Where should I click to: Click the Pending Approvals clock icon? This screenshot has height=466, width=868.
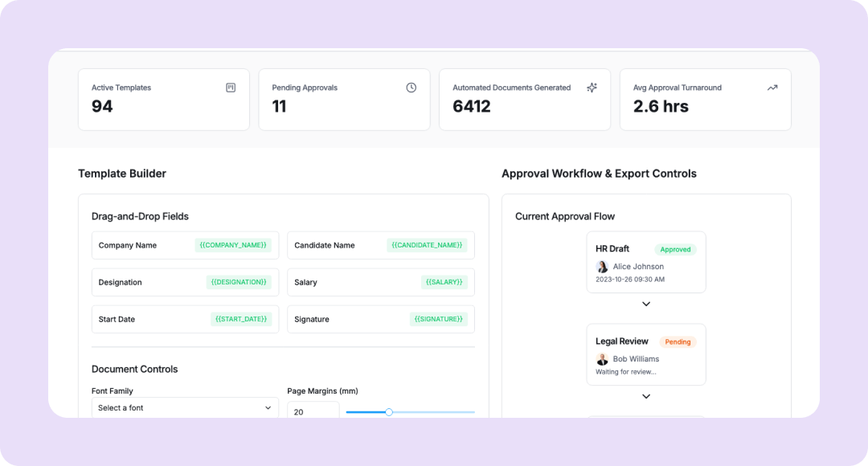pyautogui.click(x=411, y=88)
